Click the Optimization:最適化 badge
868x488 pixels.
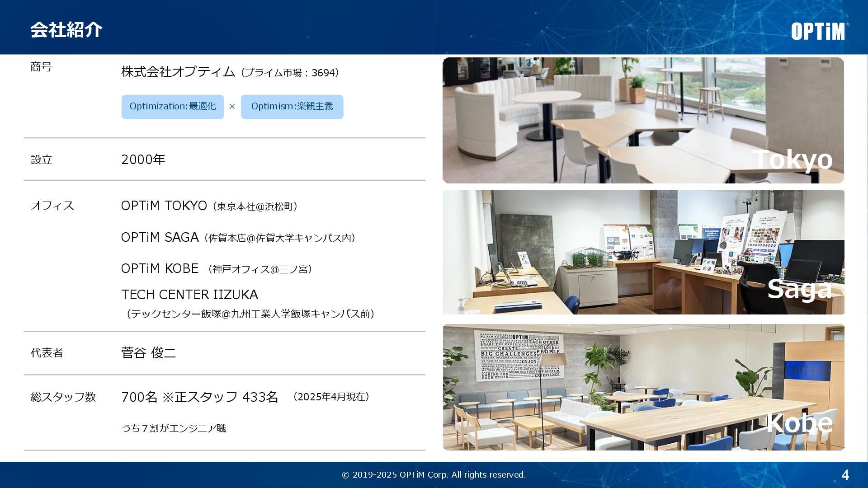(173, 107)
